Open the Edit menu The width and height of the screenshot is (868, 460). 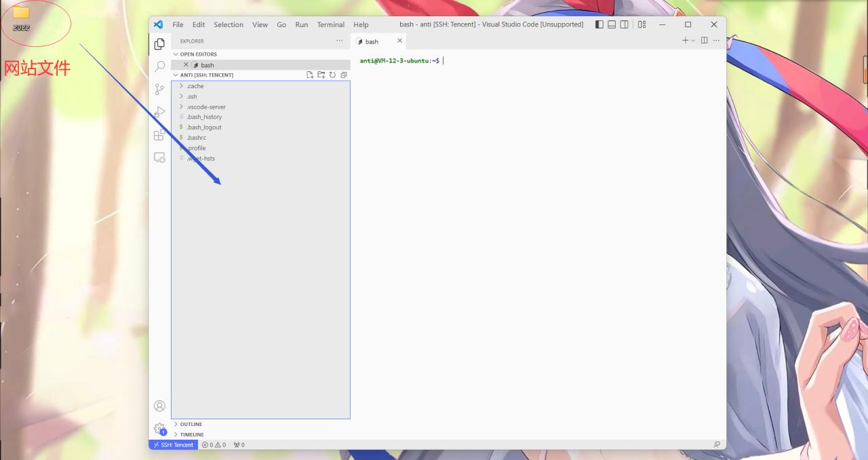click(199, 24)
